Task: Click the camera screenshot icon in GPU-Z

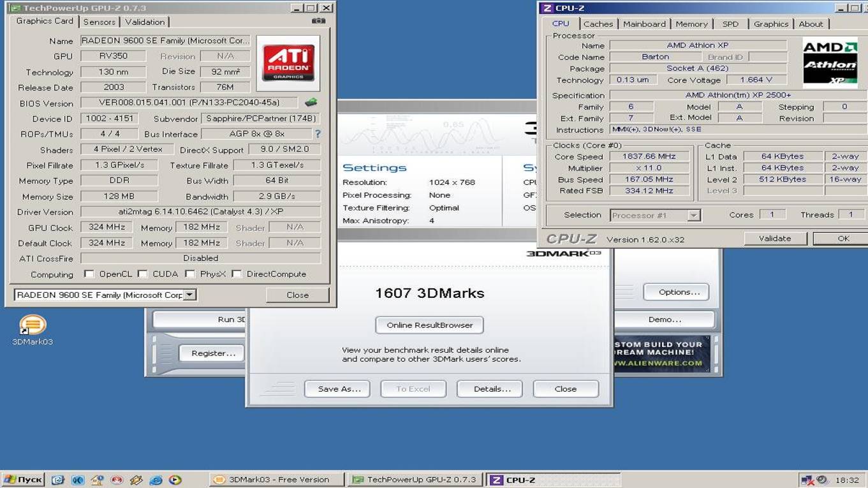Action: point(318,21)
